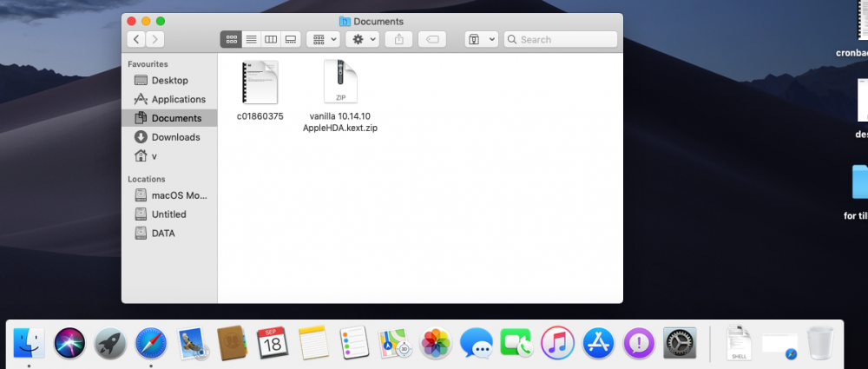This screenshot has height=369, width=868.
Task: Open Mail from the Dock
Action: point(192,343)
